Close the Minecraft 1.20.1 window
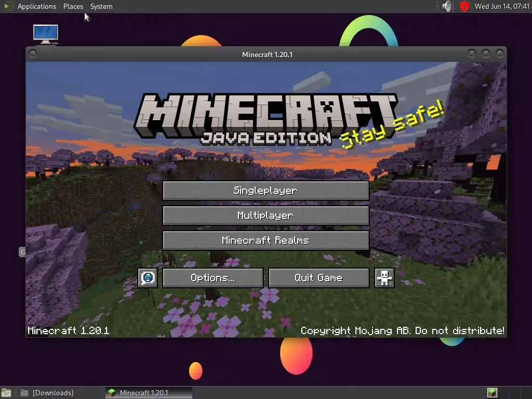 [499, 54]
